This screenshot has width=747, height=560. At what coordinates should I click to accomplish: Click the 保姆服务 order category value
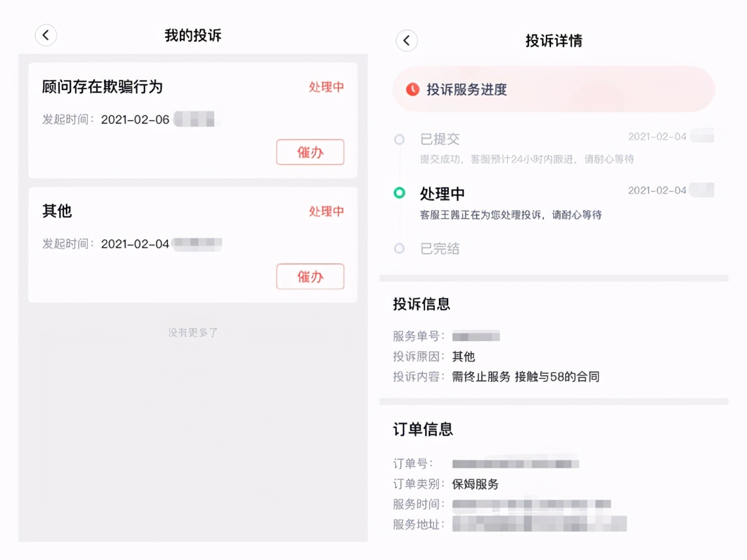(x=476, y=484)
